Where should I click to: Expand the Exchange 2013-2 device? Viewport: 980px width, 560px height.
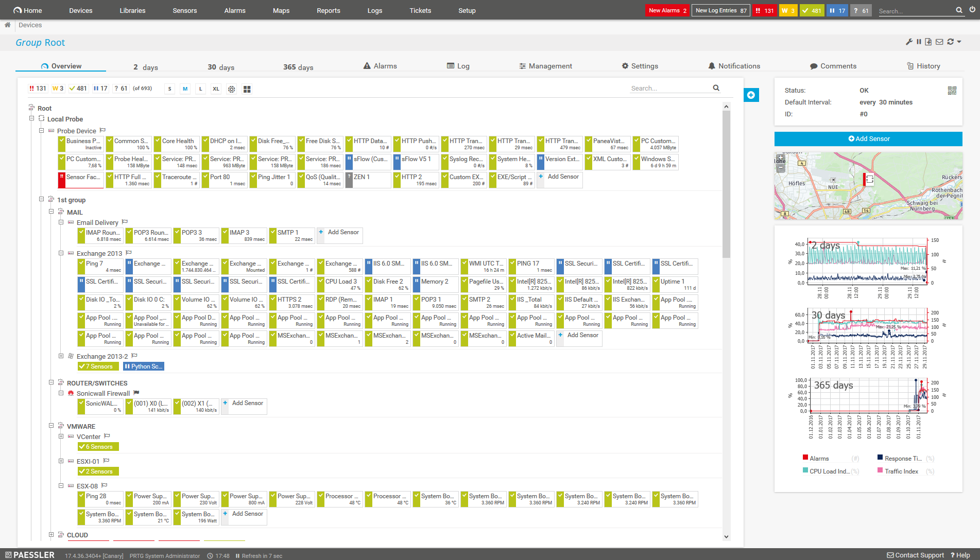[61, 356]
